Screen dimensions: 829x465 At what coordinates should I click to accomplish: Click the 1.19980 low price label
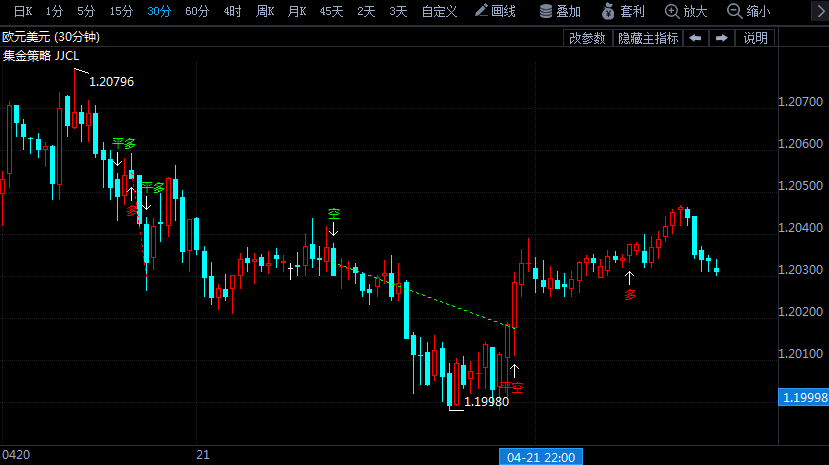[486, 402]
